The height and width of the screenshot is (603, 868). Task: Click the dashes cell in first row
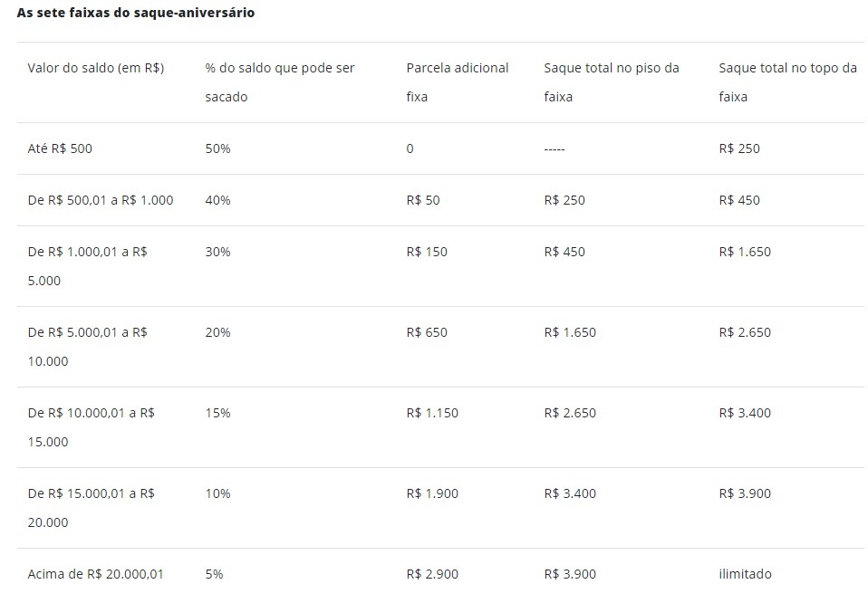555,149
